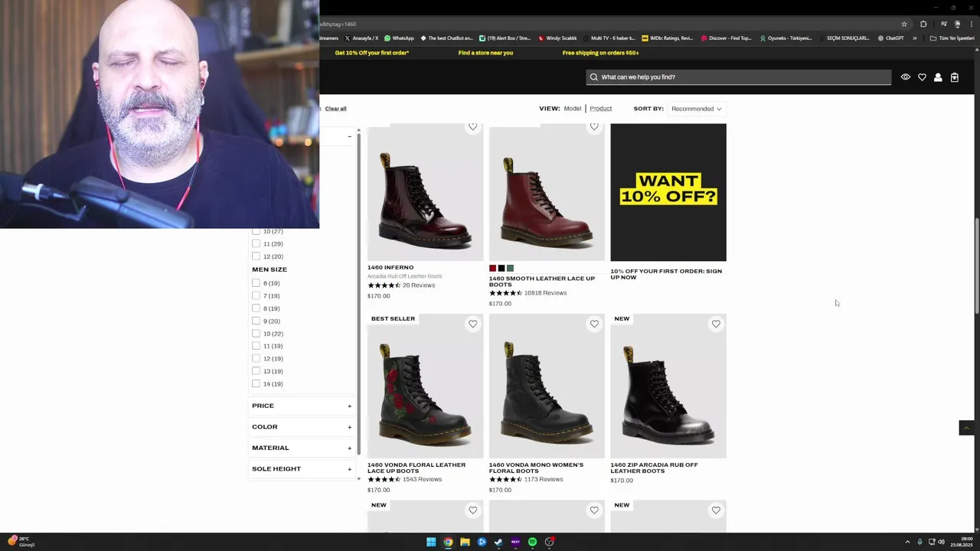The image size is (980, 551).
Task: Check the 10 (27) size box
Action: pos(256,231)
